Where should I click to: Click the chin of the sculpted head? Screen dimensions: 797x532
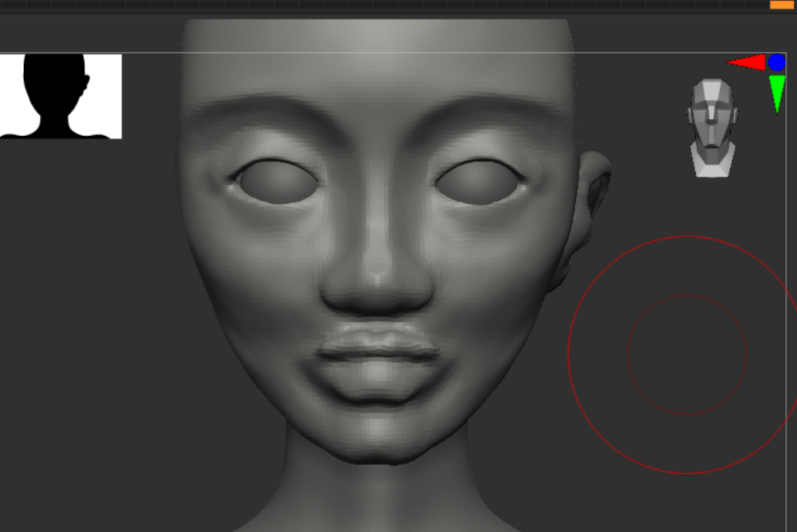[x=377, y=443]
